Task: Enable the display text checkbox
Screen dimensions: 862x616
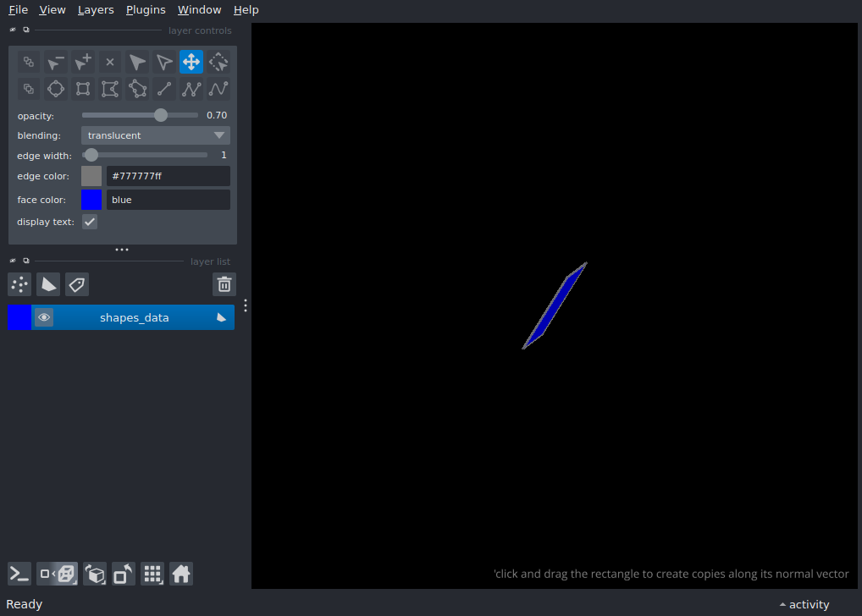Action: click(89, 221)
